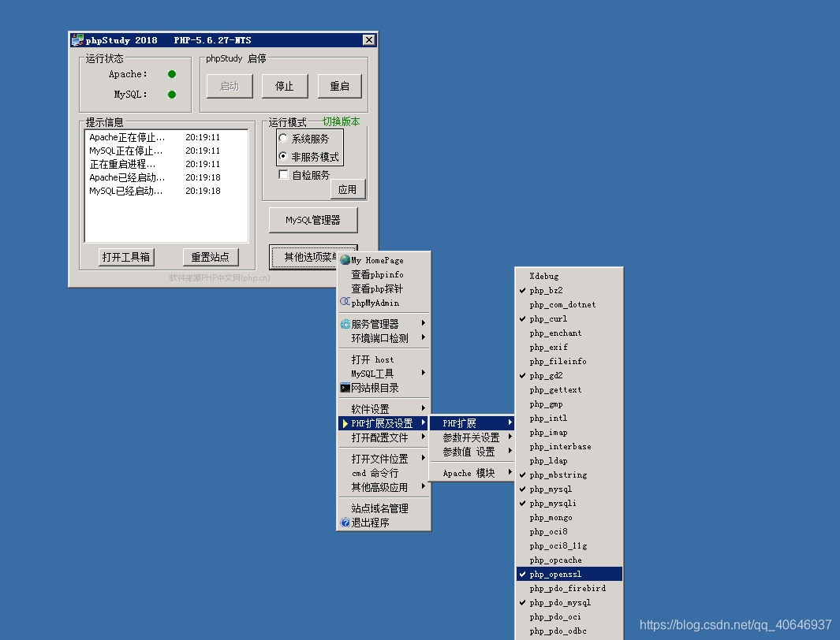Enable the php_opcache extension
The width and height of the screenshot is (840, 640).
[x=569, y=560]
